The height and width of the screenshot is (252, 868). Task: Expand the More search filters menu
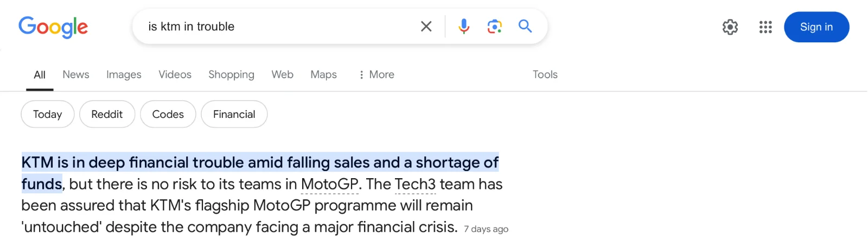point(376,74)
